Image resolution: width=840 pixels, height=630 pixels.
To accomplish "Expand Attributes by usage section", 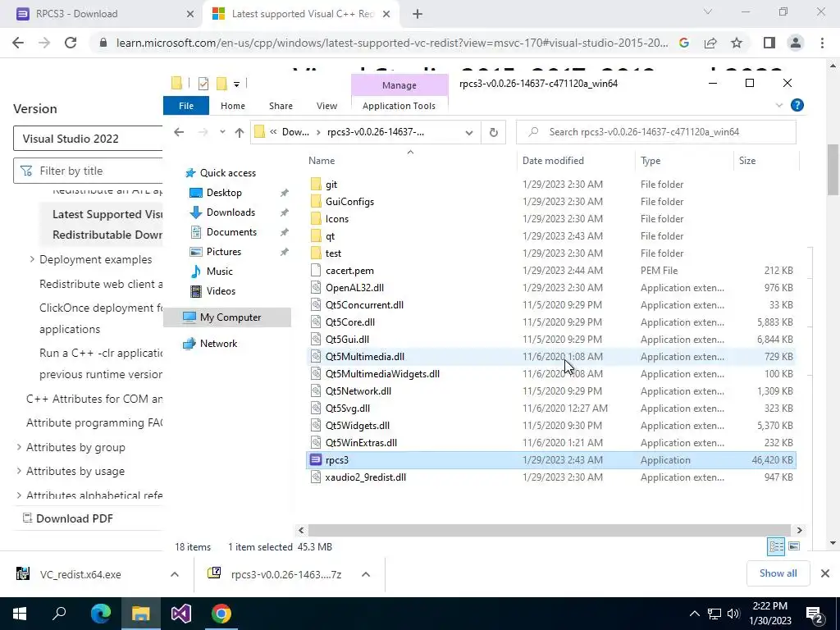I will (19, 471).
